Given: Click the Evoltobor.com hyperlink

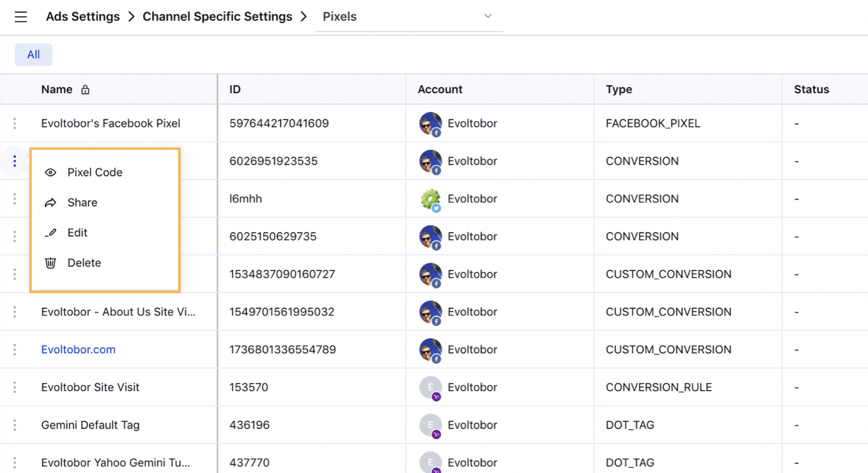Looking at the screenshot, I should [x=79, y=350].
